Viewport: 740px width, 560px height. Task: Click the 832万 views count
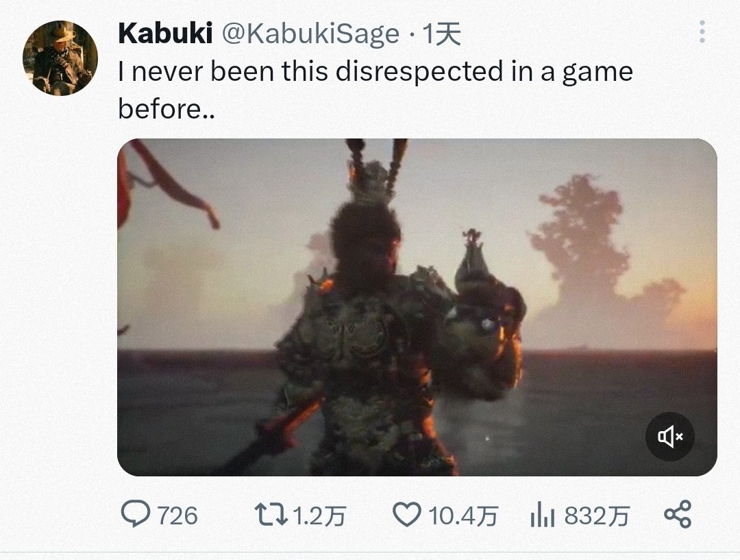[x=596, y=515]
